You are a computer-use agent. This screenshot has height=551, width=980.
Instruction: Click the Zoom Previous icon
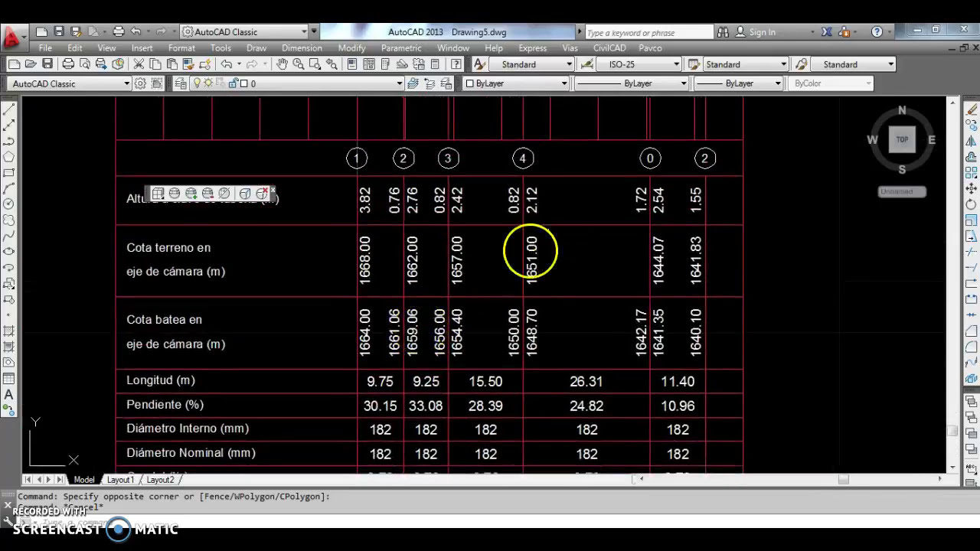(x=332, y=64)
